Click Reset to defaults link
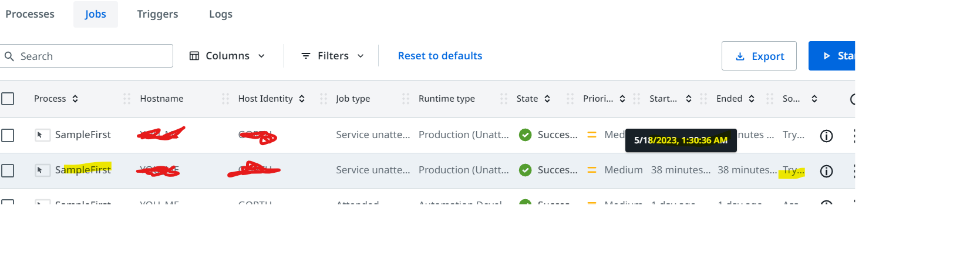 click(x=440, y=56)
